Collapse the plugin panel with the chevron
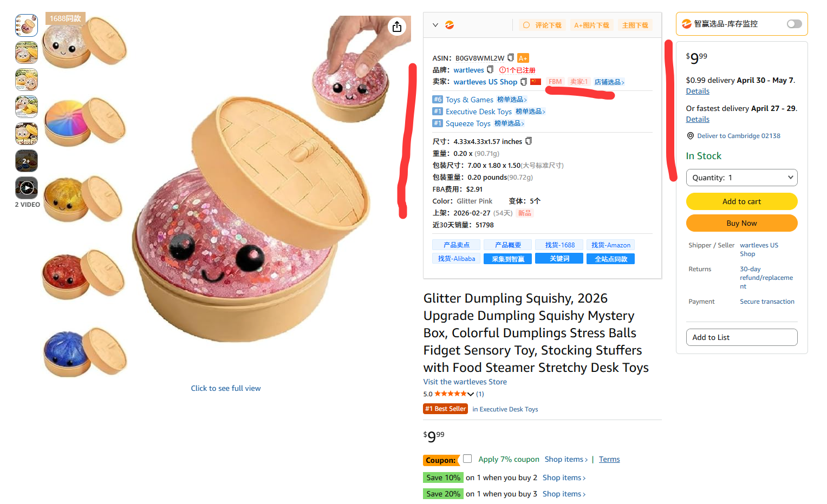This screenshot has height=504, width=827. (x=435, y=25)
